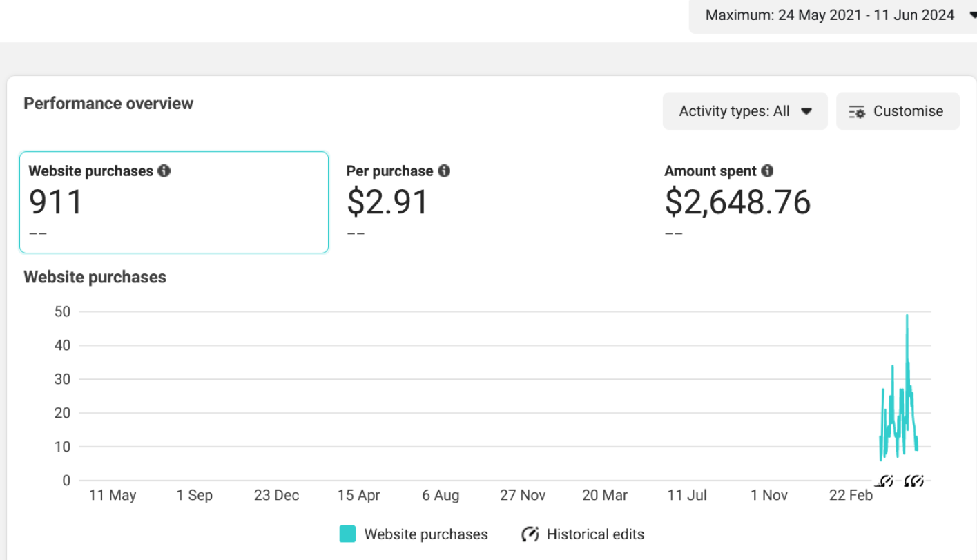977x560 pixels.
Task: Click info icon next to Amount spent
Action: point(767,171)
